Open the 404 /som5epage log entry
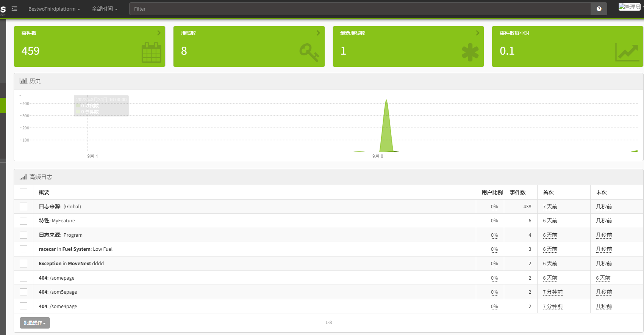This screenshot has height=335, width=644. pos(58,292)
